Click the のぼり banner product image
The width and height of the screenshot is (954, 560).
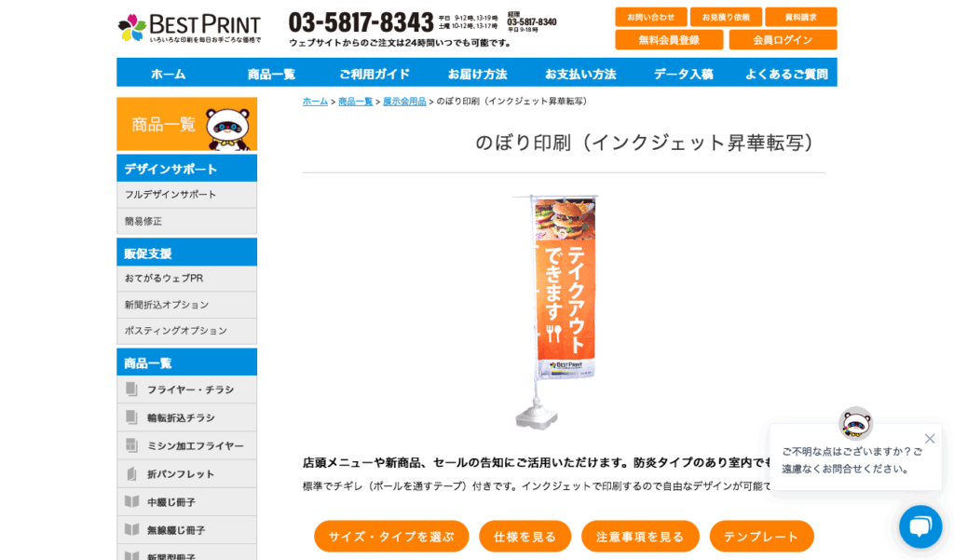point(555,311)
